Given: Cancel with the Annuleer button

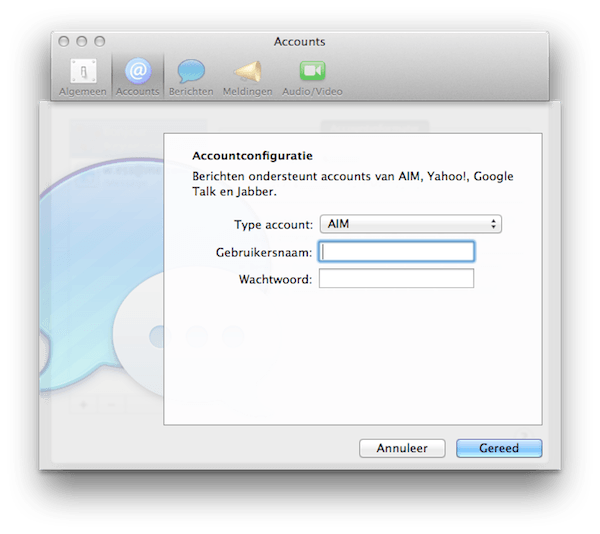Looking at the screenshot, I should pyautogui.click(x=402, y=448).
